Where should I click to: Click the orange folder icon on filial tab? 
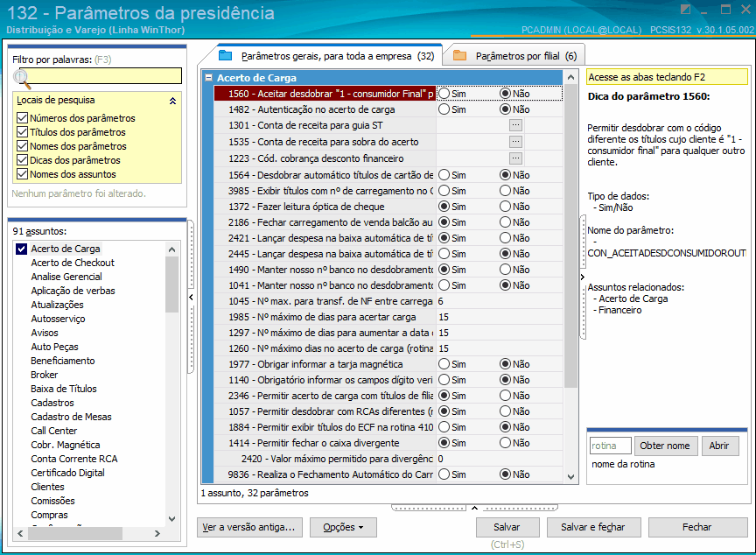[x=459, y=55]
